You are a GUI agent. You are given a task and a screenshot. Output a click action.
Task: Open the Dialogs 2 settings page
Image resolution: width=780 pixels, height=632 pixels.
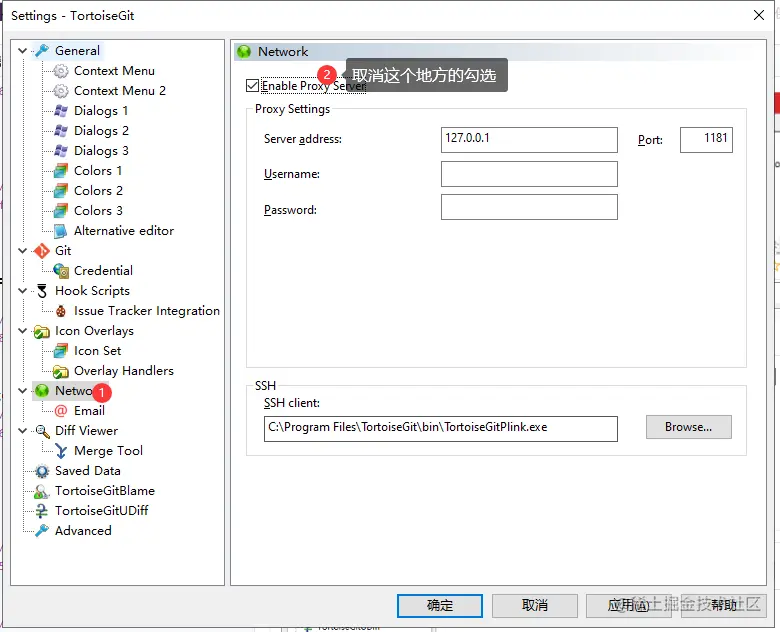point(101,131)
